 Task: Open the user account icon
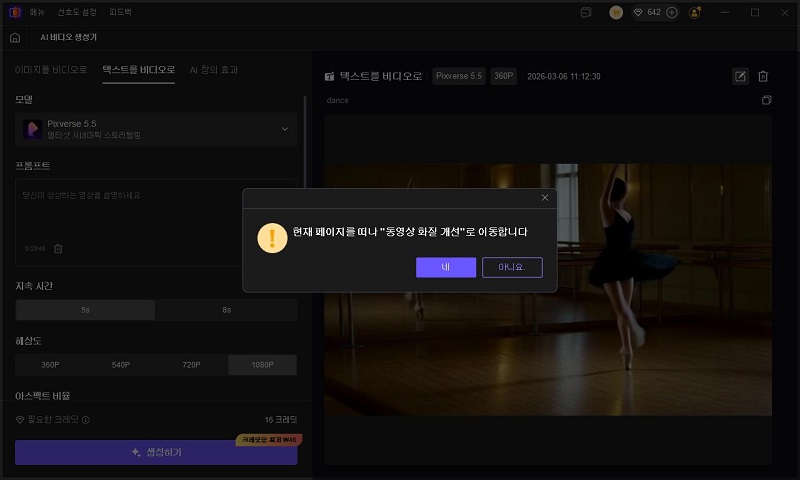click(694, 12)
